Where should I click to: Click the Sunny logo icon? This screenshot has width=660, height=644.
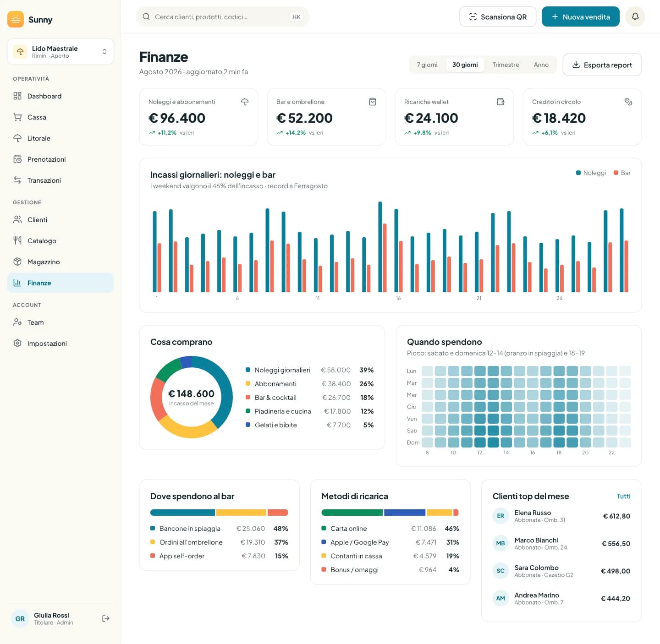(16, 19)
